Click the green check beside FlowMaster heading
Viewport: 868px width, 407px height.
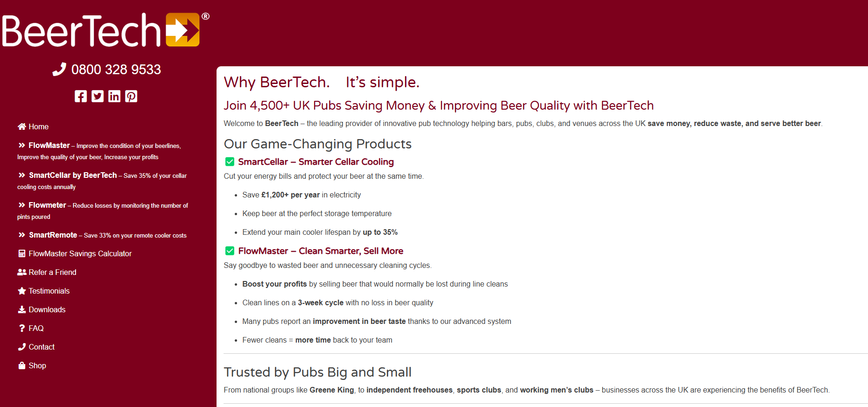pos(230,251)
